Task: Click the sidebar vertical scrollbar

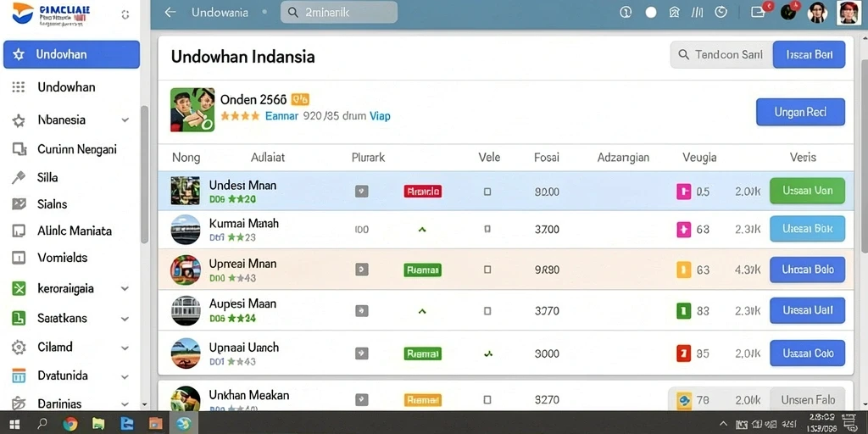Action: point(144,175)
